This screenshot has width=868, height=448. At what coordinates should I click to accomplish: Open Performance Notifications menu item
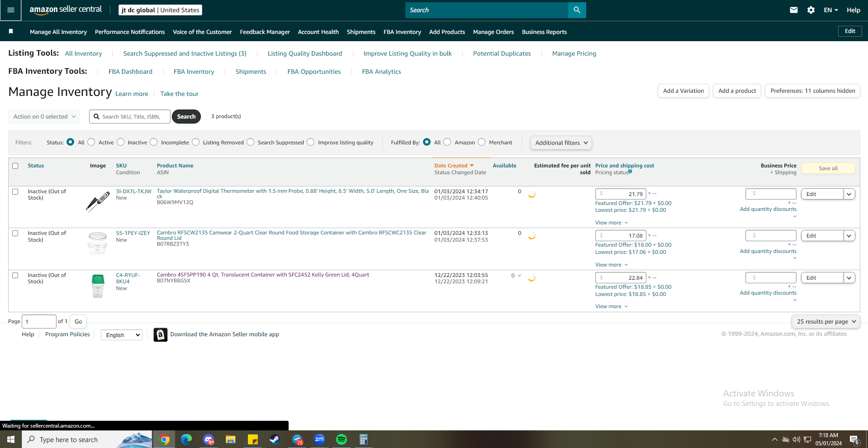[130, 32]
